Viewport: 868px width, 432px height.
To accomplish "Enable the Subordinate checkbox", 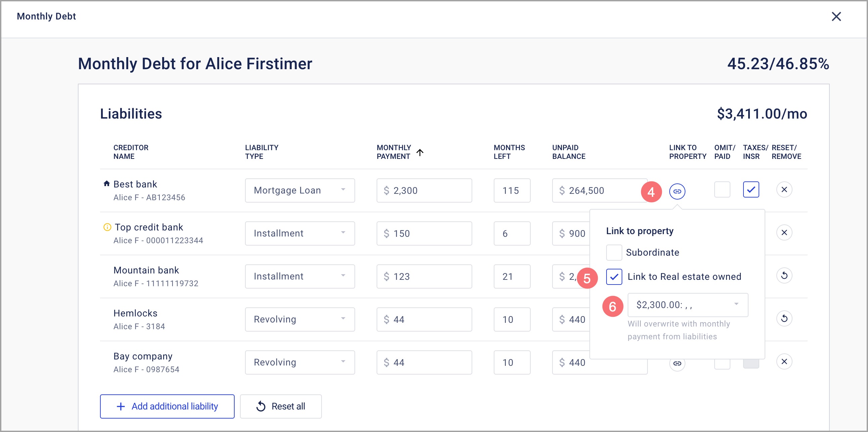I will (614, 253).
